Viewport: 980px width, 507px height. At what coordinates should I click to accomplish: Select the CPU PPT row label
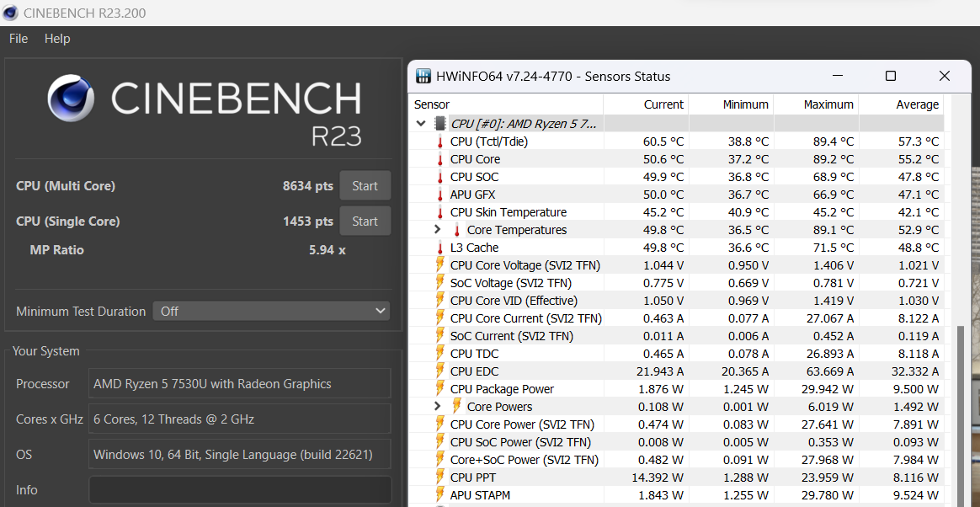point(474,478)
